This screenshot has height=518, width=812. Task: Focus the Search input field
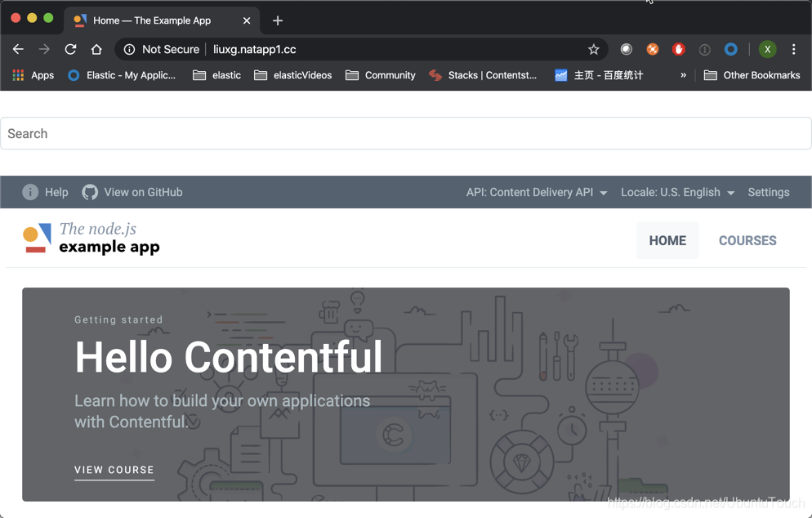[406, 133]
